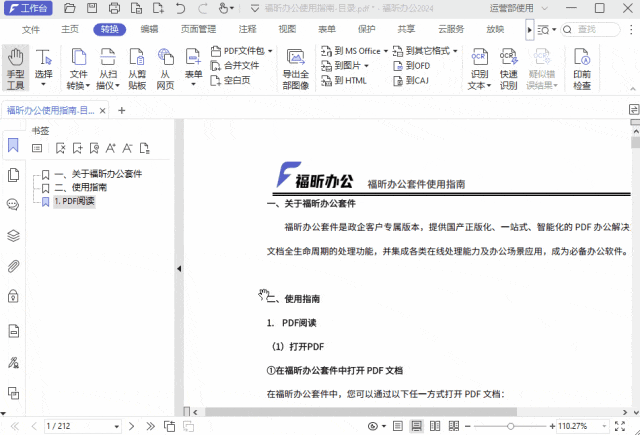640x435 pixels.
Task: Open the pages thumbnail sidebar icon
Action: [13, 175]
